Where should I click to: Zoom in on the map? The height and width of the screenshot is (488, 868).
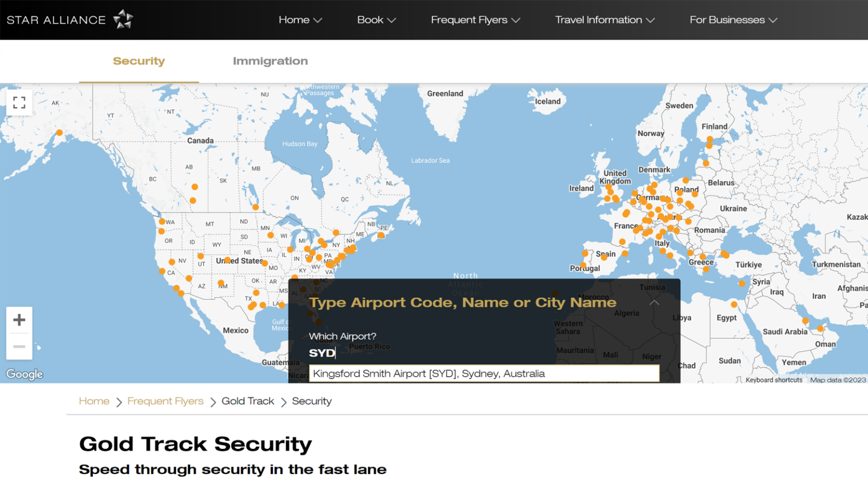click(x=19, y=320)
